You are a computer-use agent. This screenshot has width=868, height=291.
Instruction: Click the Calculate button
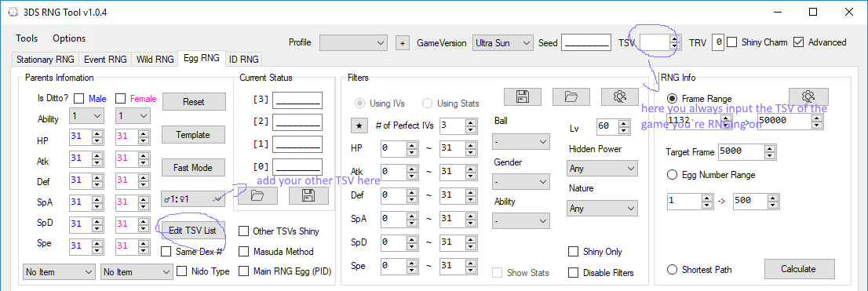(x=799, y=269)
